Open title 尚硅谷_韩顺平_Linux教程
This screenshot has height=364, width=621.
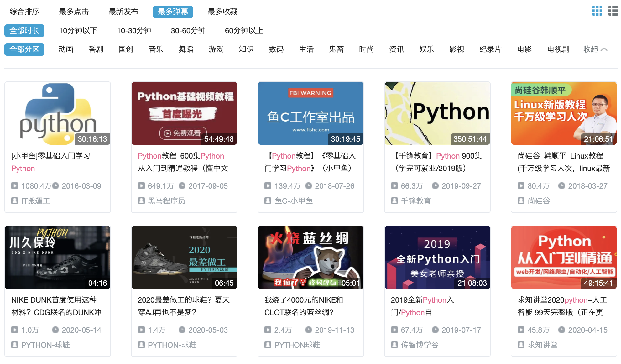tap(564, 162)
